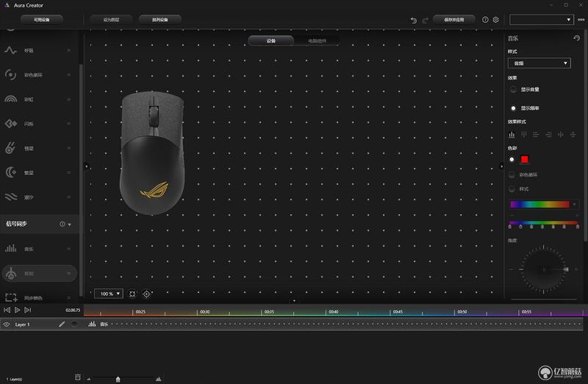
Task: Select the left-aligned bars effect style icon
Action: pos(536,135)
